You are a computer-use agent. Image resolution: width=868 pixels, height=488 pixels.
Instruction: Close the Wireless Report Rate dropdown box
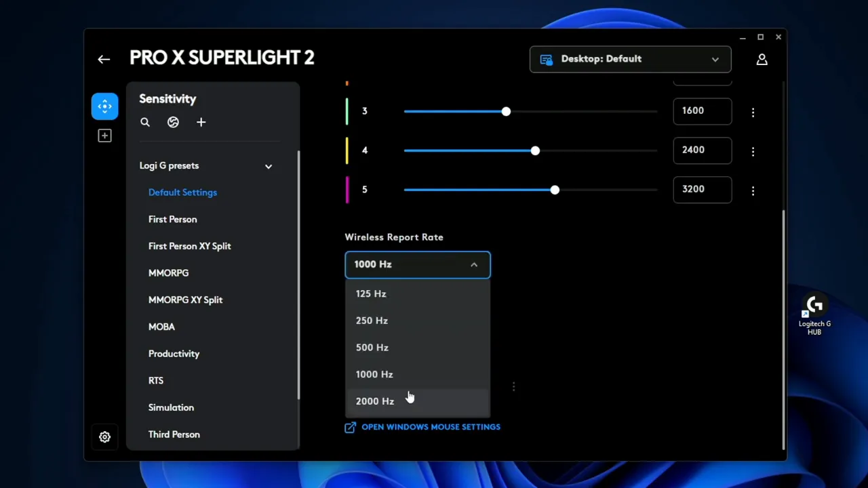click(x=418, y=264)
